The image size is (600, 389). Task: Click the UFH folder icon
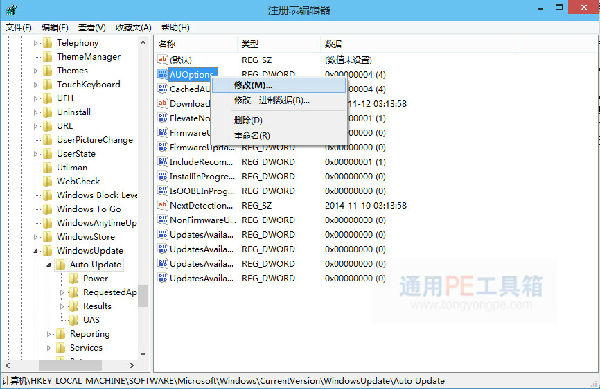[x=48, y=98]
